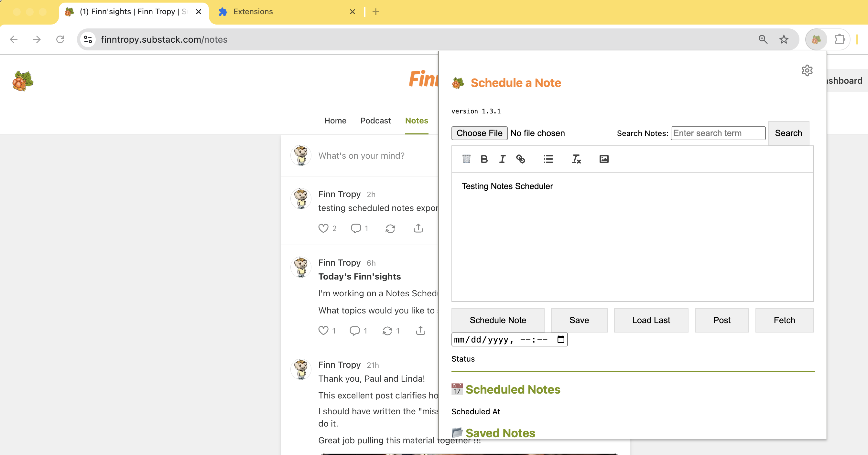Viewport: 868px width, 455px height.
Task: Click the Schedule Note button
Action: tap(498, 320)
